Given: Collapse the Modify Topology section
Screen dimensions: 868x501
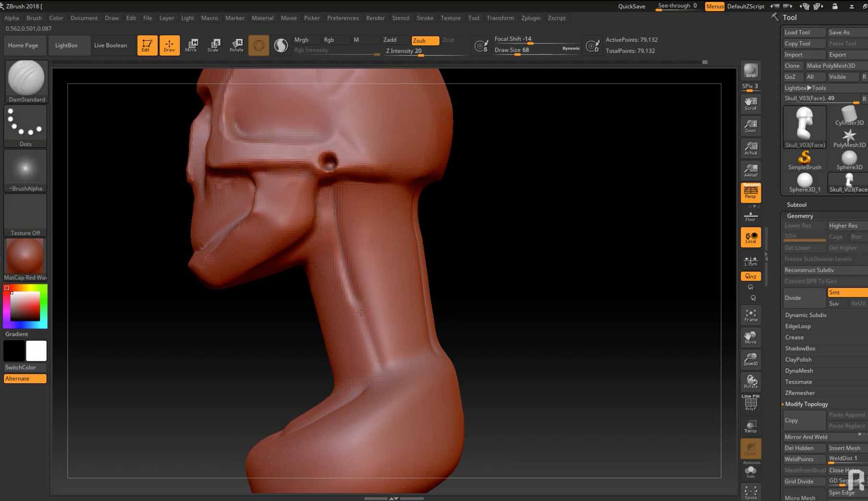Looking at the screenshot, I should point(806,404).
